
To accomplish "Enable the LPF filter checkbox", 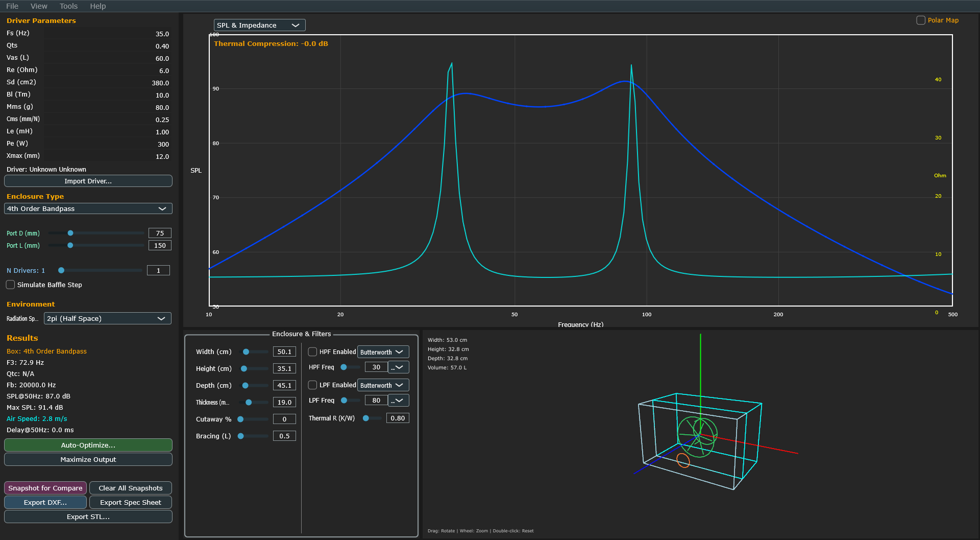I will (312, 385).
